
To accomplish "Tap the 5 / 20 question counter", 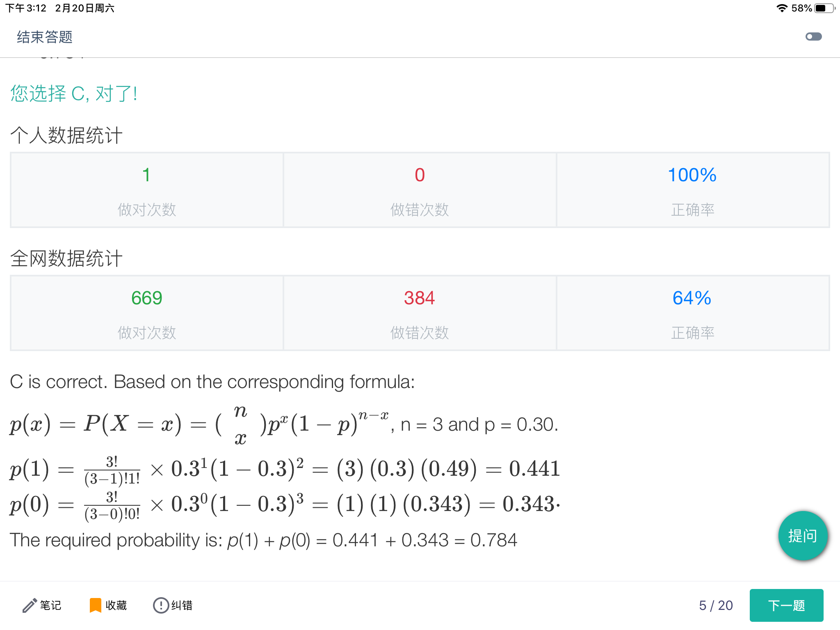I will pyautogui.click(x=716, y=605).
